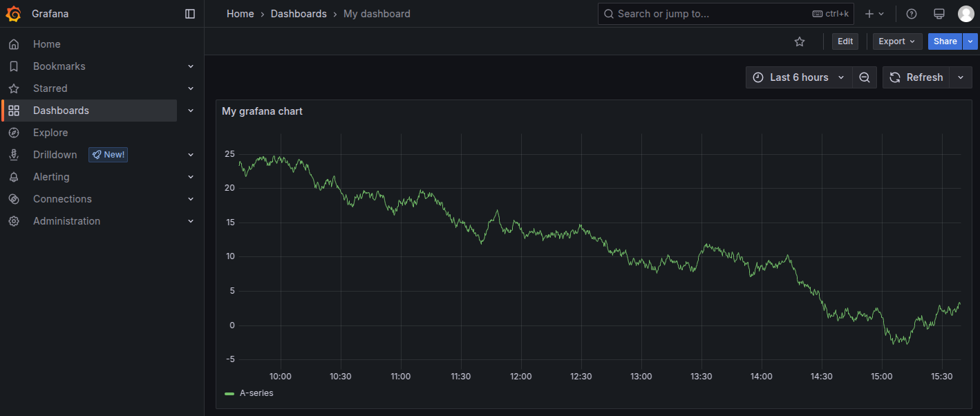Open the refresh interval dropdown arrow

961,77
